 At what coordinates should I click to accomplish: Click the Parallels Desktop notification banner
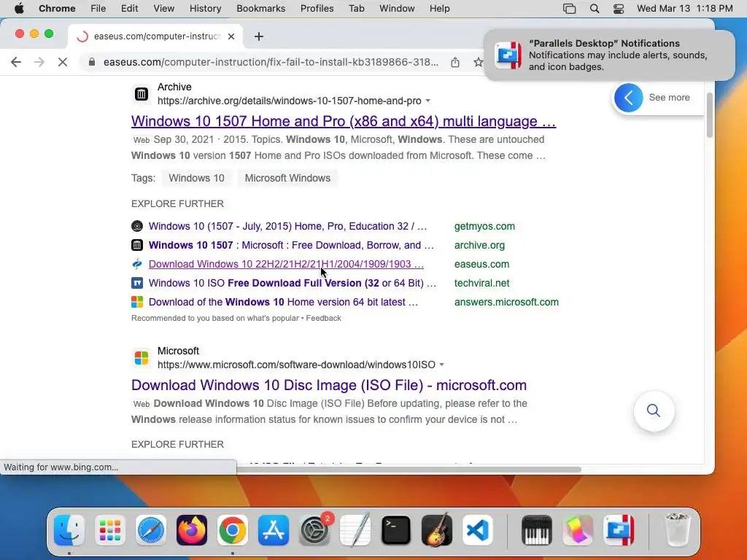pos(609,55)
